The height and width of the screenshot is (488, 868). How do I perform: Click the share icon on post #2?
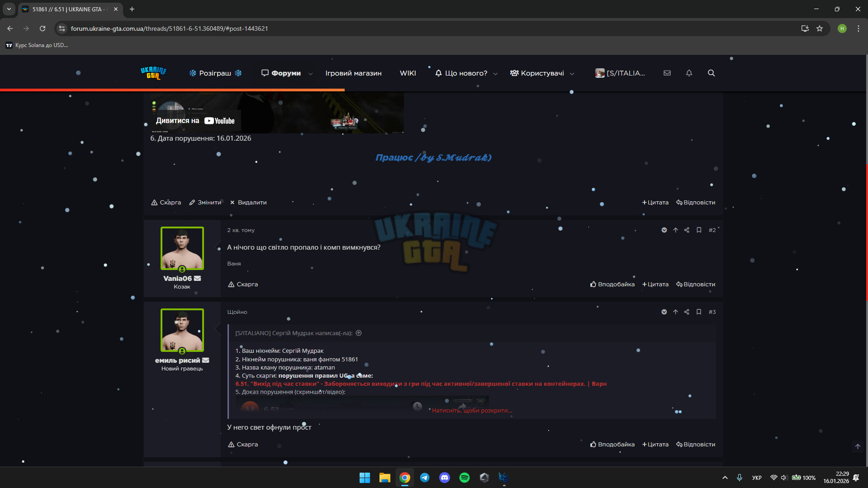(x=687, y=230)
